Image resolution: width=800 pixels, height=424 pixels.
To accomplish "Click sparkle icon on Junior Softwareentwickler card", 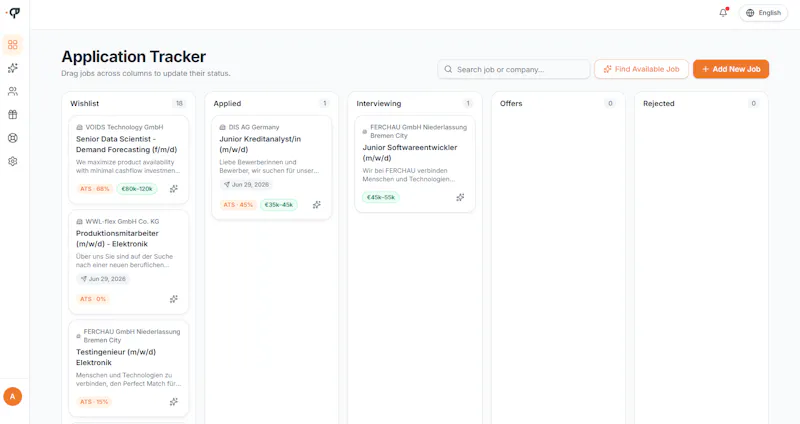I will point(460,197).
